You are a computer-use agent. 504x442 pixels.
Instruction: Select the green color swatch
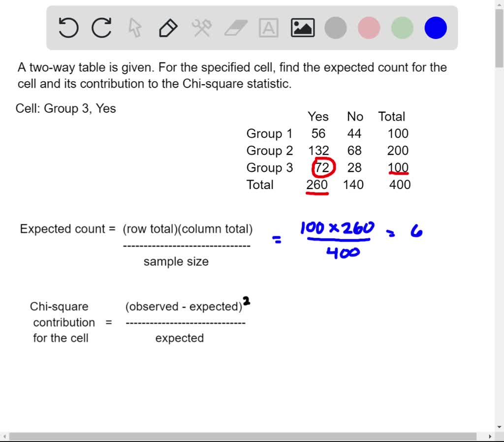402,28
